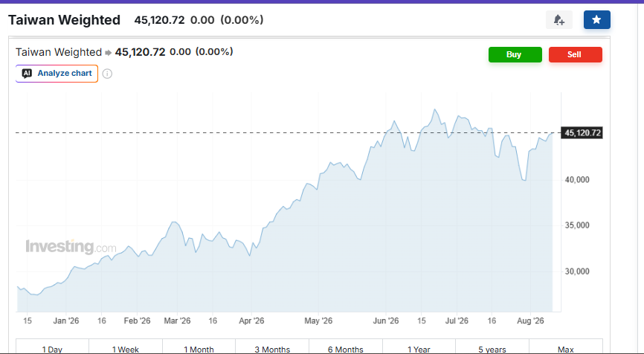Click the 35,000 y-axis label
This screenshot has height=354, width=644.
tap(576, 225)
